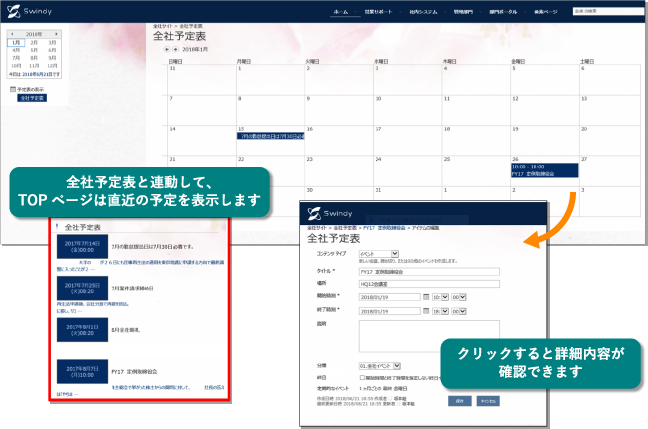Open the date picker for 開始時刻
This screenshot has width=648, height=429.
(x=426, y=297)
